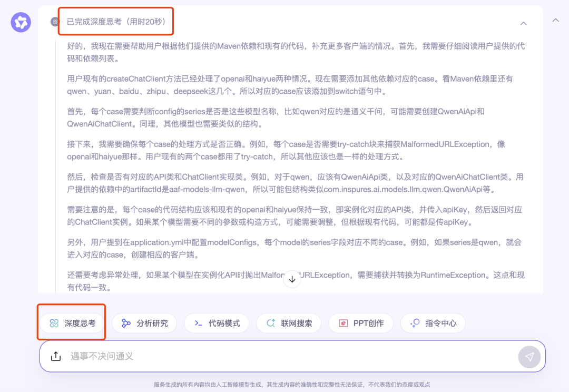569x392 pixels.
Task: Toggle 代码模式 code mode on
Action: pos(216,323)
